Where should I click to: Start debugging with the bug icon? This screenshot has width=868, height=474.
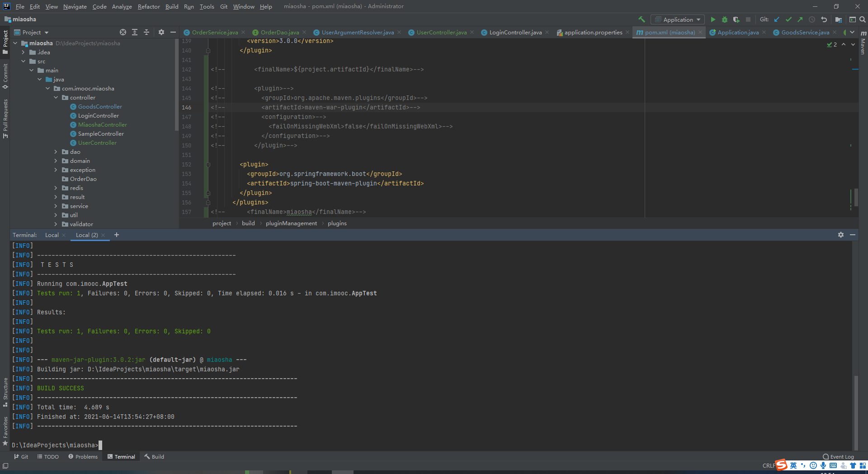(724, 19)
